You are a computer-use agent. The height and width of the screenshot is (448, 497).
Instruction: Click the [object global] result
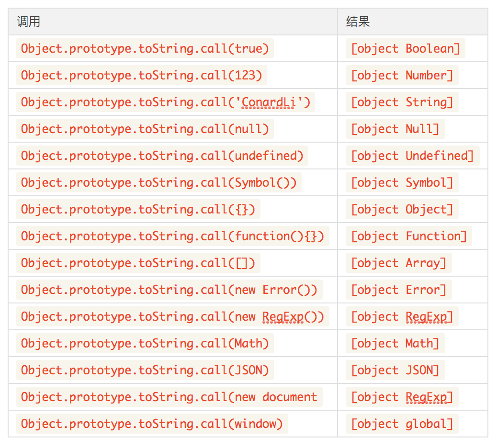[402, 424]
